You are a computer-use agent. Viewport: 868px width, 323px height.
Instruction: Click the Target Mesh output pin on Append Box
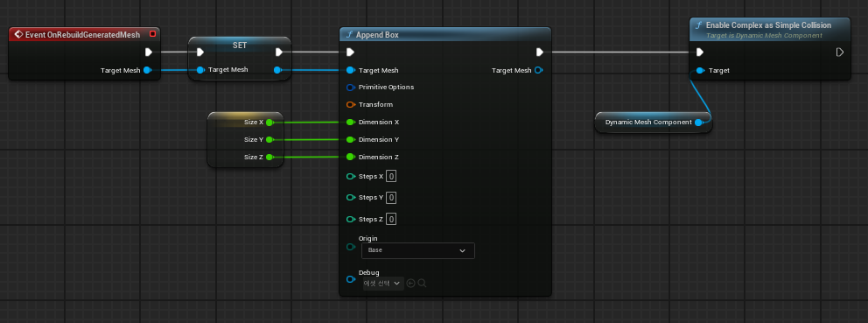point(539,70)
